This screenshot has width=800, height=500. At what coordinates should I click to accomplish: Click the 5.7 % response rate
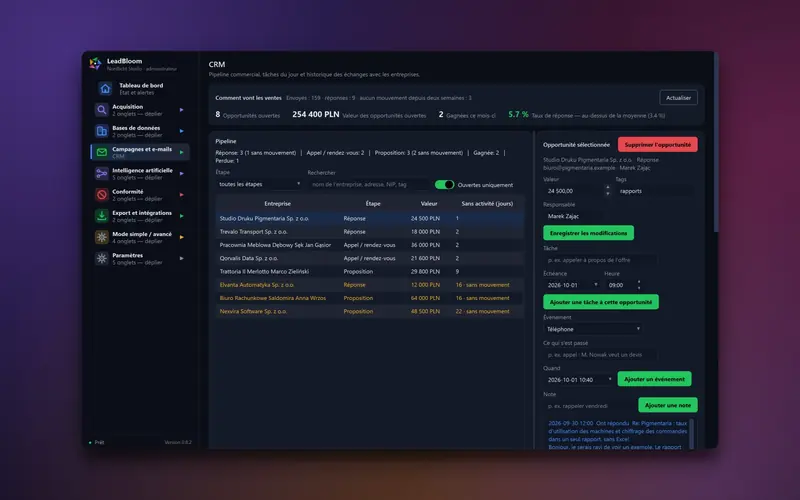click(x=518, y=114)
